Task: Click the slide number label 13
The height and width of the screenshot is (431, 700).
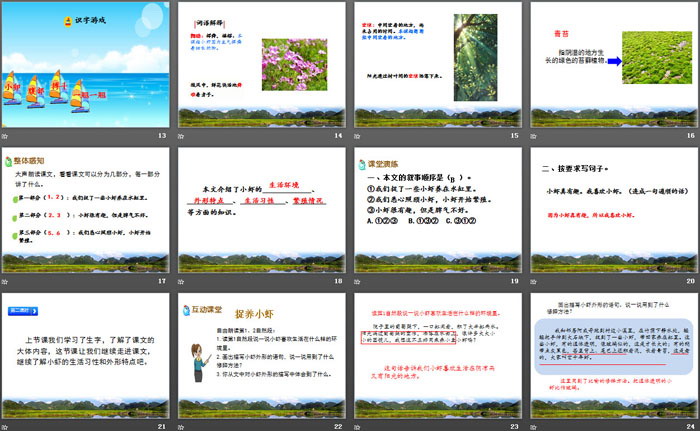Action: (162, 135)
